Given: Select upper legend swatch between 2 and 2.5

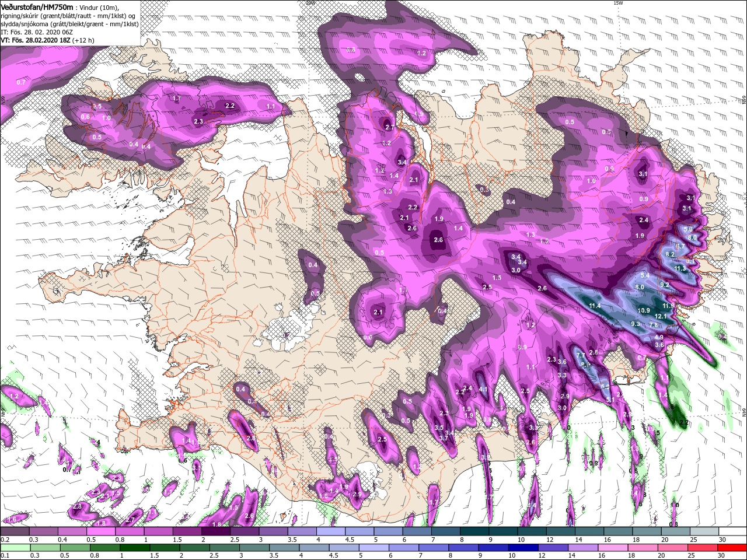Looking at the screenshot, I should point(215,531).
